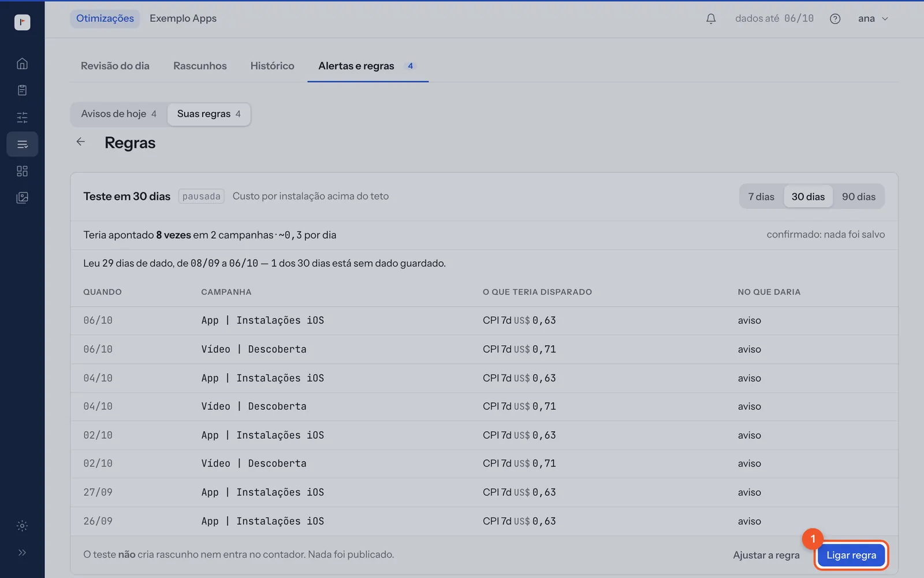The image size is (924, 578).
Task: Click Ajustar a regra link
Action: pos(766,555)
